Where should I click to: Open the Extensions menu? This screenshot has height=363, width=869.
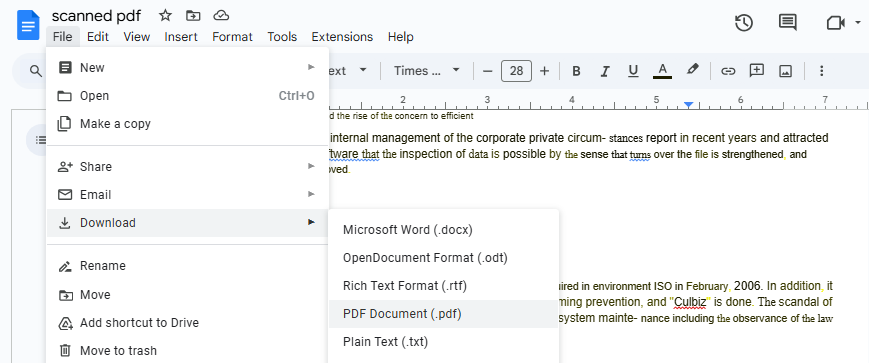[342, 37]
